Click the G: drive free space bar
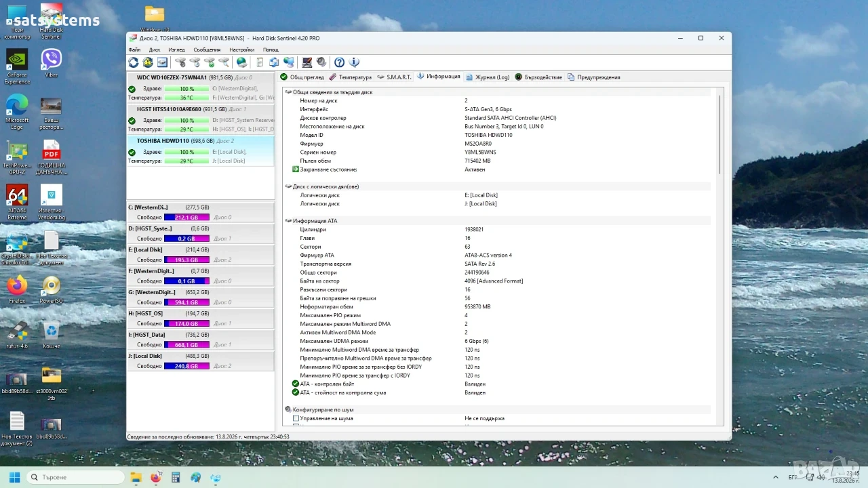Image resolution: width=868 pixels, height=488 pixels. click(x=186, y=302)
